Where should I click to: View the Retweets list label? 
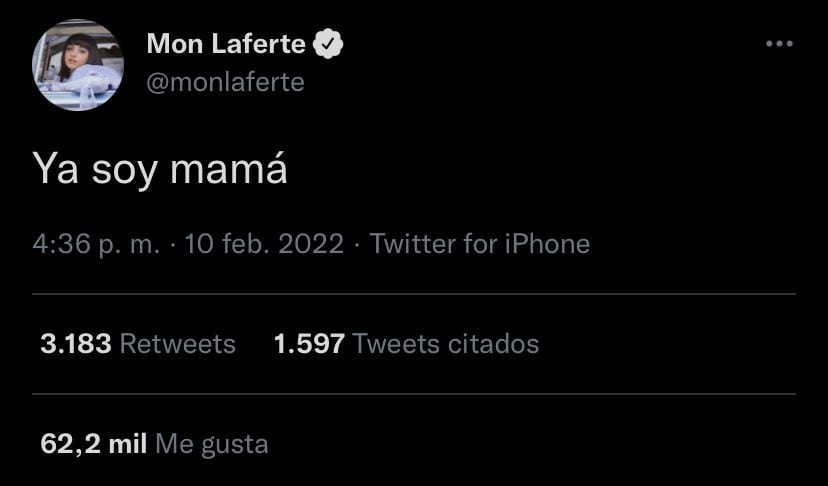click(178, 344)
